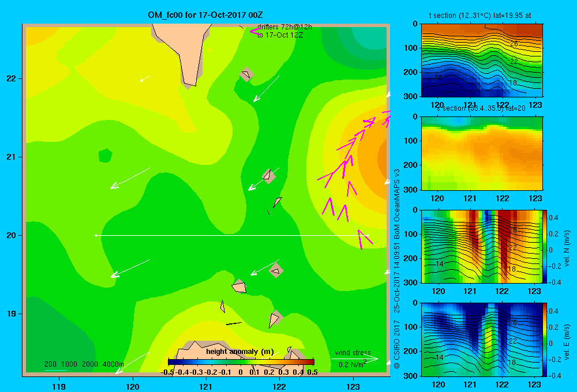Open the salinity section panel
This screenshot has height=392, width=577.
pos(482,153)
